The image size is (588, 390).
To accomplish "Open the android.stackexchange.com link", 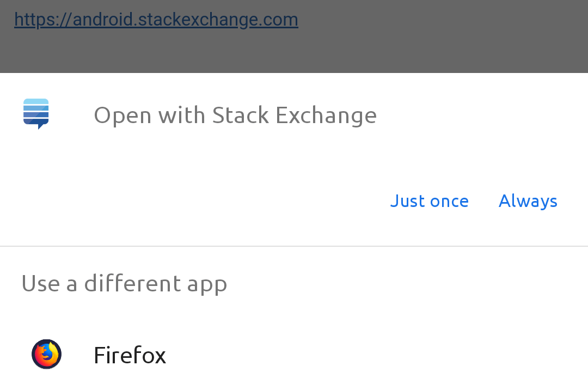I will [x=156, y=19].
